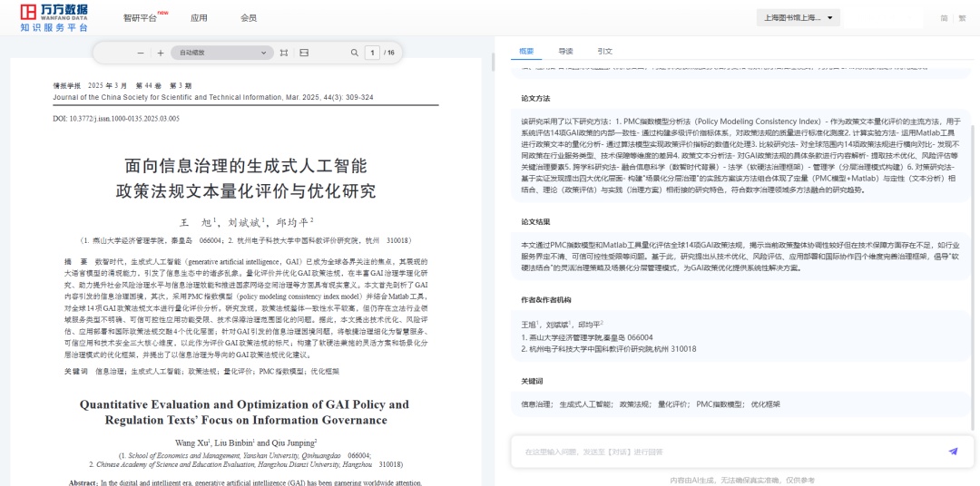Click the zoom in plus icon
Image resolution: width=980 pixels, height=486 pixels.
tap(161, 53)
